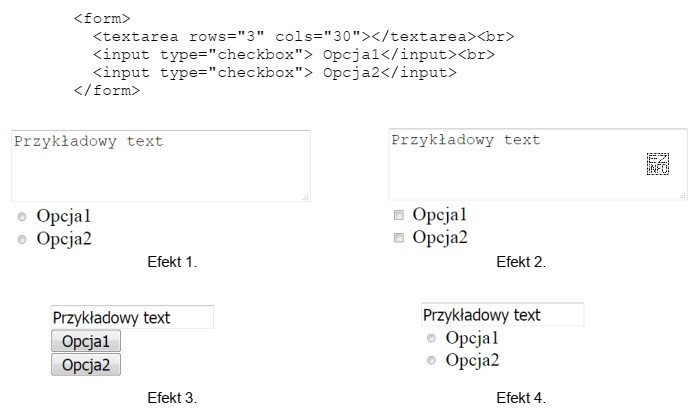Image resolution: width=697 pixels, height=408 pixels.
Task: Click the "Efekt 3." caption
Action: click(x=172, y=397)
